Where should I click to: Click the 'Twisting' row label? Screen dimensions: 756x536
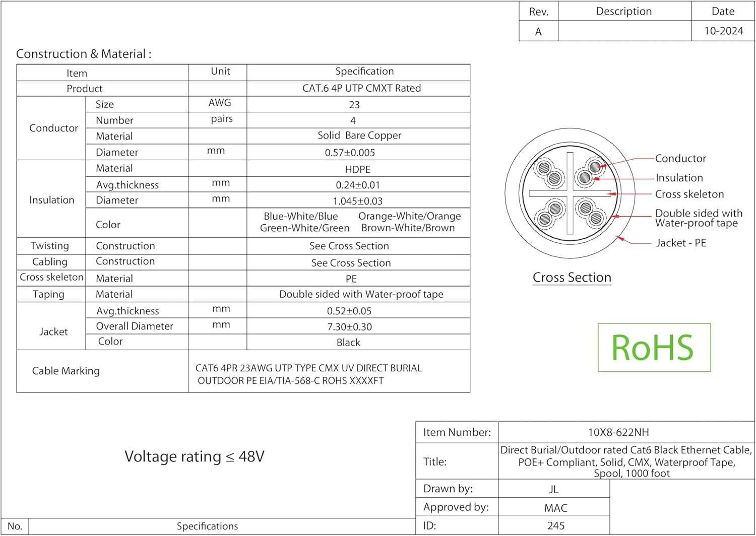pyautogui.click(x=49, y=246)
